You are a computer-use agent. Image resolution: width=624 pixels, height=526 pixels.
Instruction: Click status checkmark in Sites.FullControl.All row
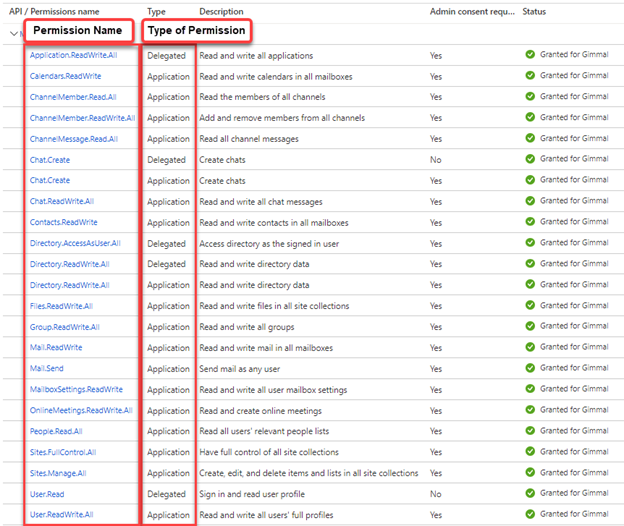(530, 452)
